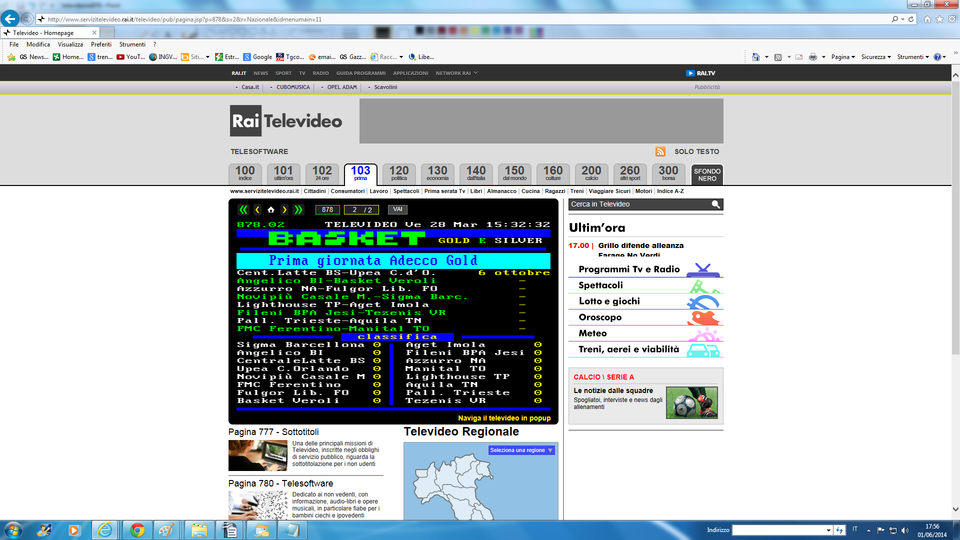Click the browser forward arrow button
The image size is (960, 540).
click(26, 19)
